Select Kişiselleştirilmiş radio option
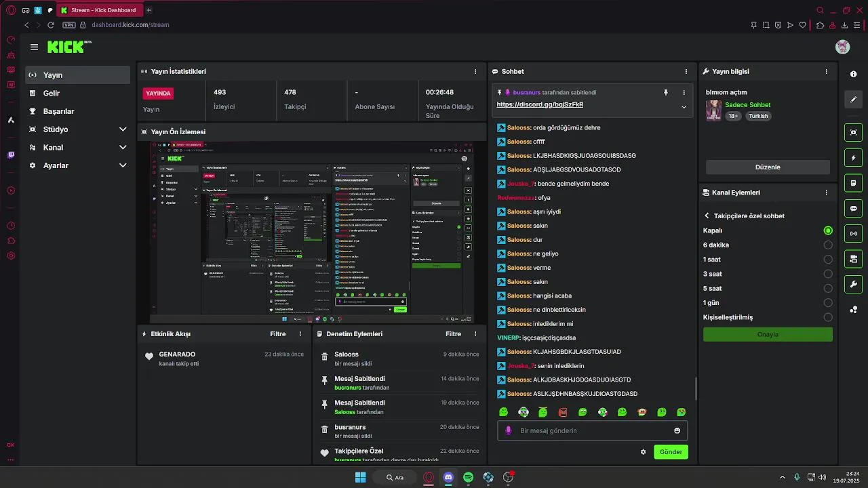The height and width of the screenshot is (488, 868). pyautogui.click(x=828, y=317)
